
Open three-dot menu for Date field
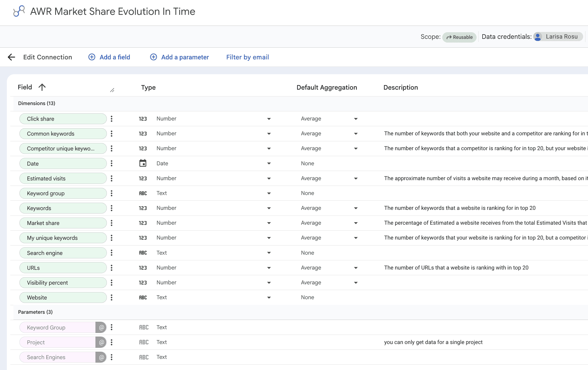(111, 163)
